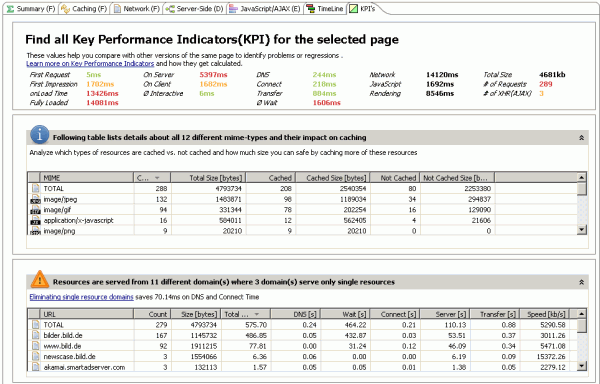This screenshot has width=600, height=384.
Task: Click the Caching tab icon
Action: coord(65,8)
